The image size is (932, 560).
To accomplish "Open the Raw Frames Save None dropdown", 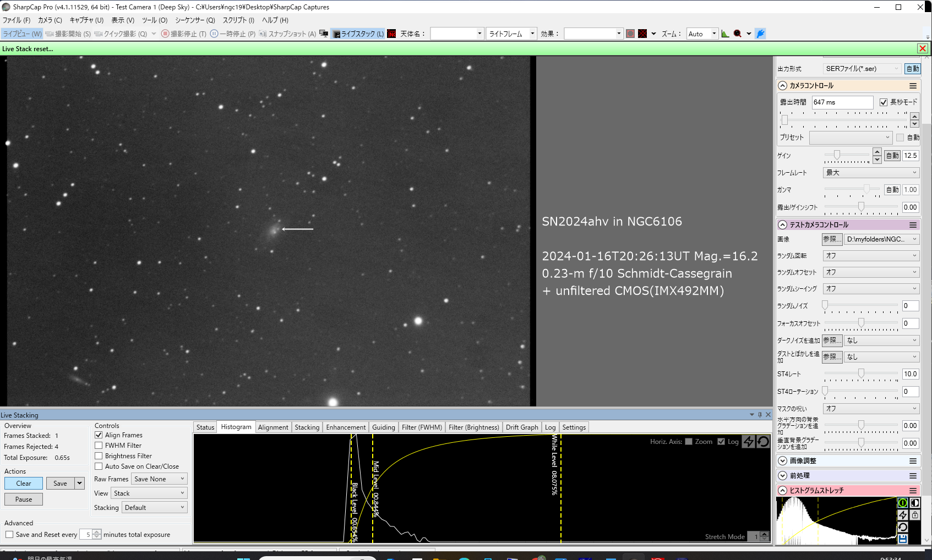I will click(x=159, y=479).
